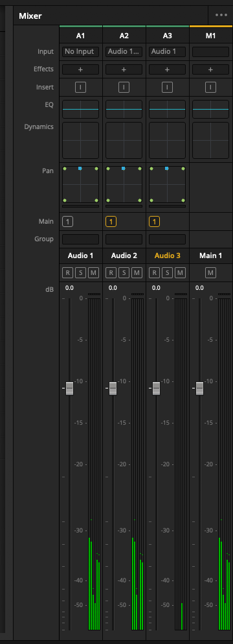The height and width of the screenshot is (644, 233).
Task: Select the A3 channel header
Action: click(168, 36)
